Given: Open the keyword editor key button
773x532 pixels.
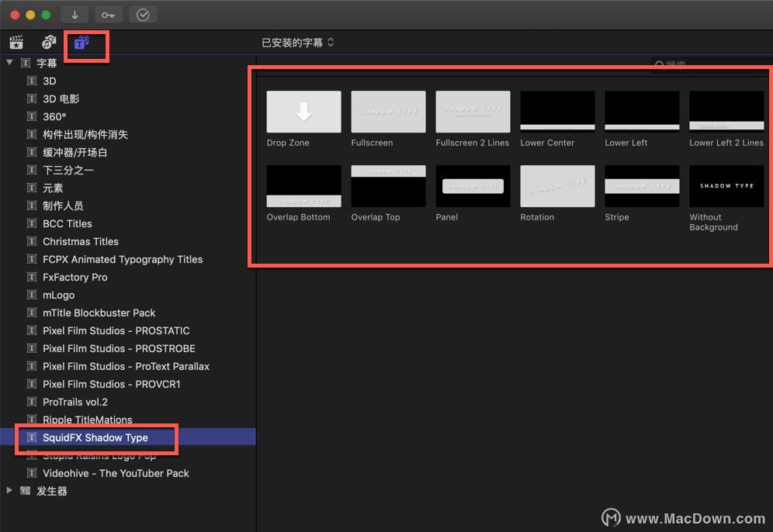Looking at the screenshot, I should click(x=109, y=15).
